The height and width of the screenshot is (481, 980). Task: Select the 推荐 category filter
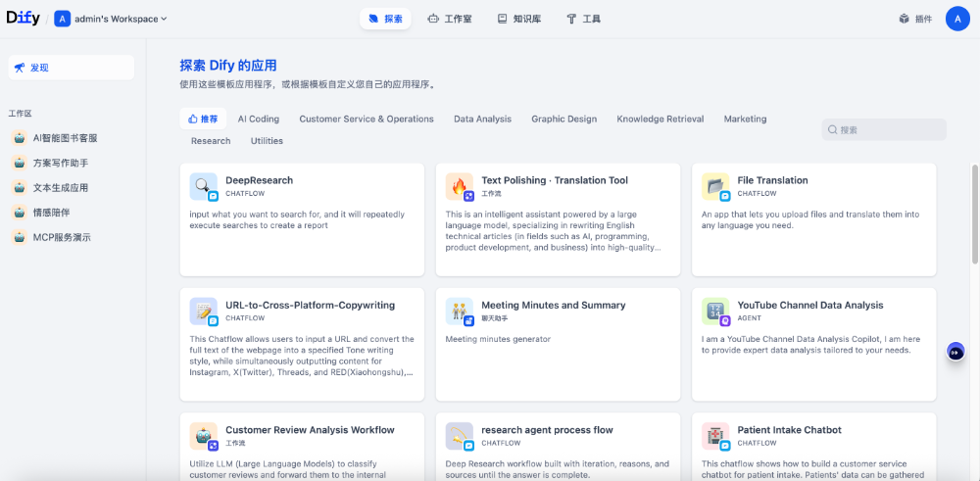pyautogui.click(x=203, y=119)
